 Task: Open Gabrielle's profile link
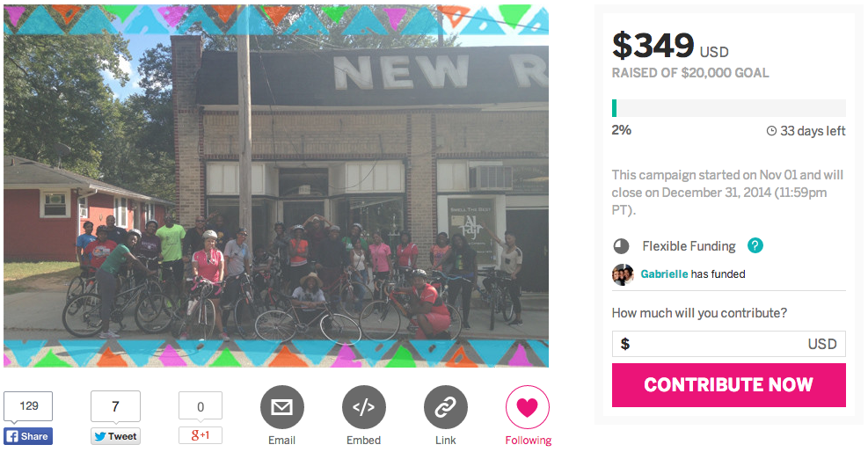point(664,274)
